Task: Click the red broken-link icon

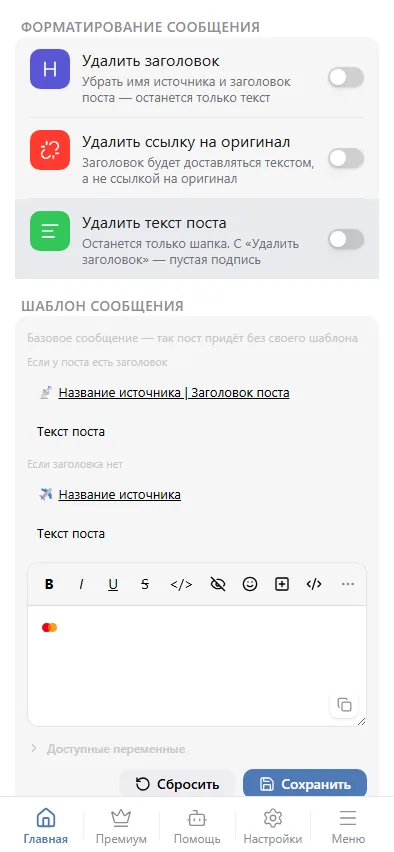Action: click(x=50, y=150)
